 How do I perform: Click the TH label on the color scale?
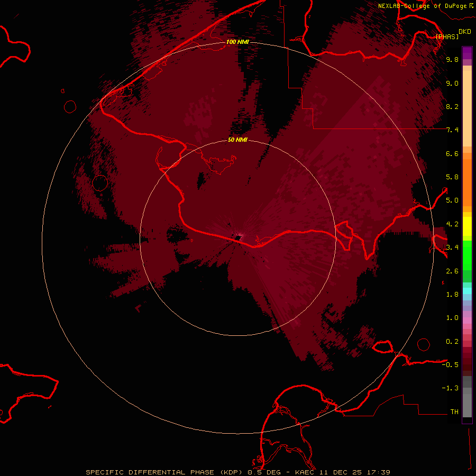[x=454, y=412]
